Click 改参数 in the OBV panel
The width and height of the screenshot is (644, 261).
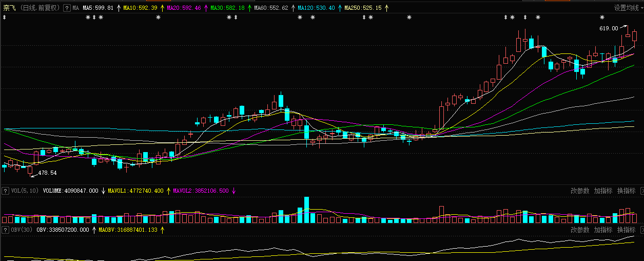(580, 230)
